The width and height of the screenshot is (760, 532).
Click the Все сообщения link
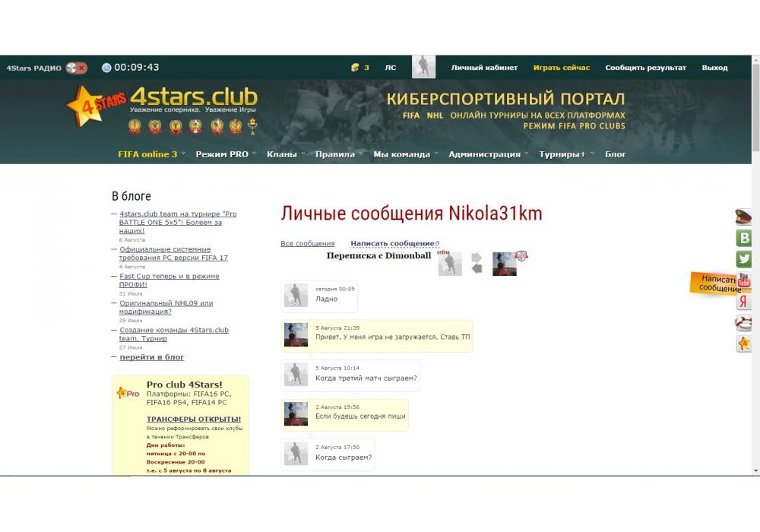(x=308, y=244)
